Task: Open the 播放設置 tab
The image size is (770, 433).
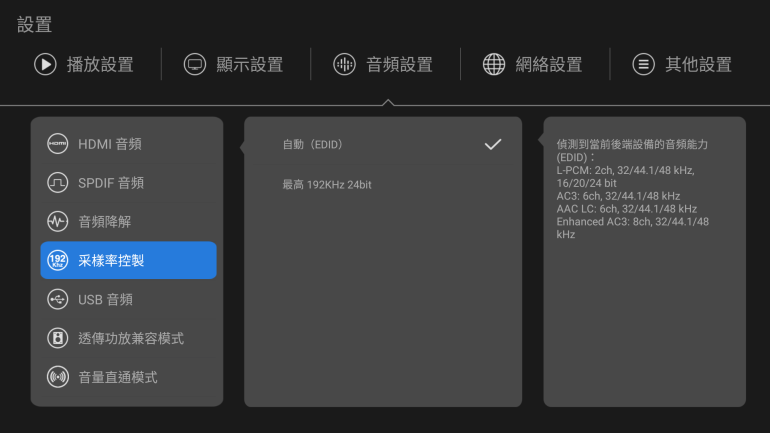Action: pyautogui.click(x=84, y=64)
